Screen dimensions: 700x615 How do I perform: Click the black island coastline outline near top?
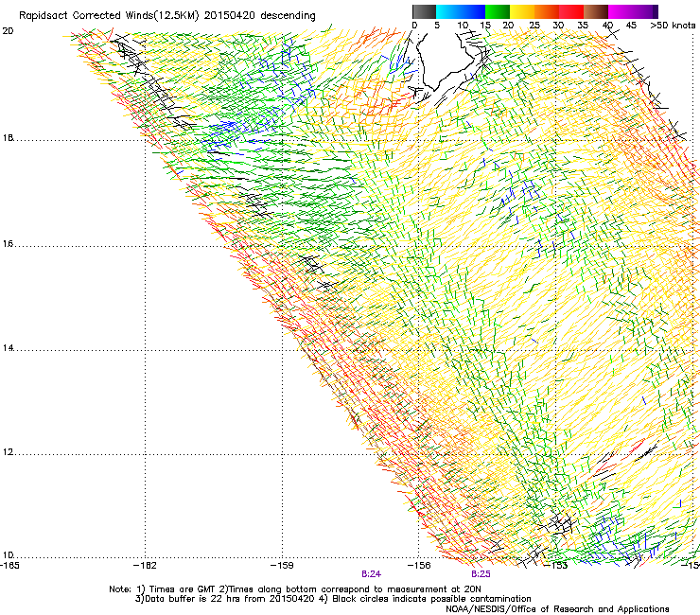446,61
